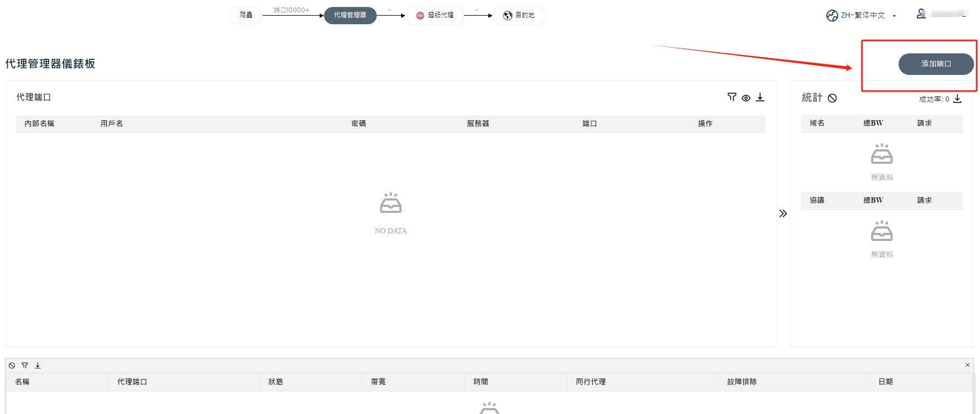This screenshot has height=414, width=980.
Task: Open filter icon in bottom log toolbar
Action: (x=25, y=365)
